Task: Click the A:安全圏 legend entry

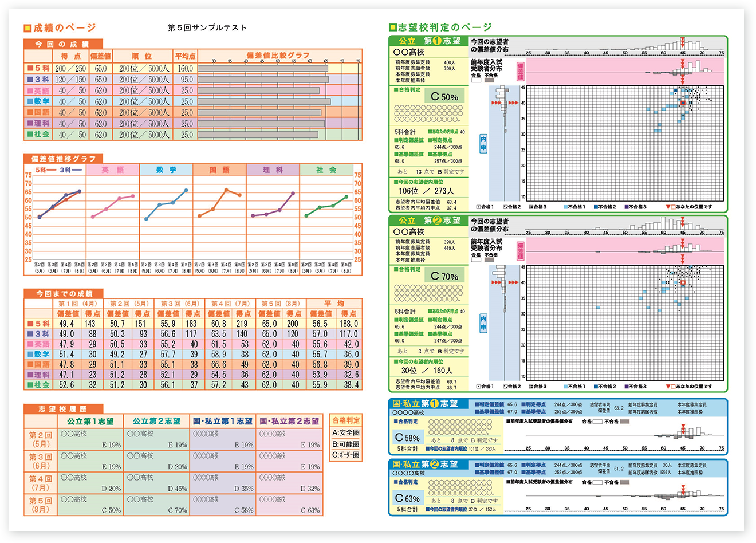Action: pos(345,432)
